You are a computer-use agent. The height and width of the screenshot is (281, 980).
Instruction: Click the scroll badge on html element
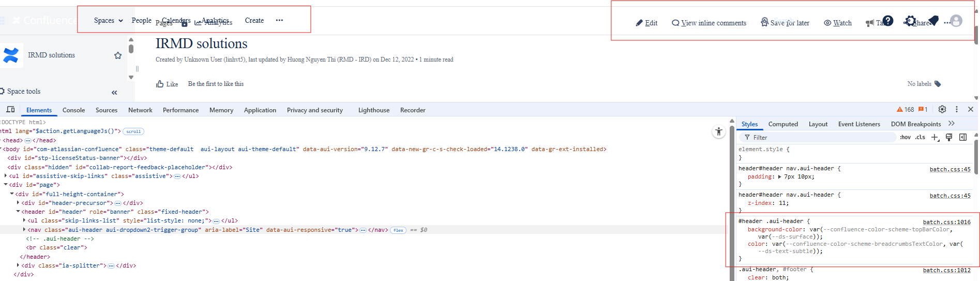tap(133, 131)
